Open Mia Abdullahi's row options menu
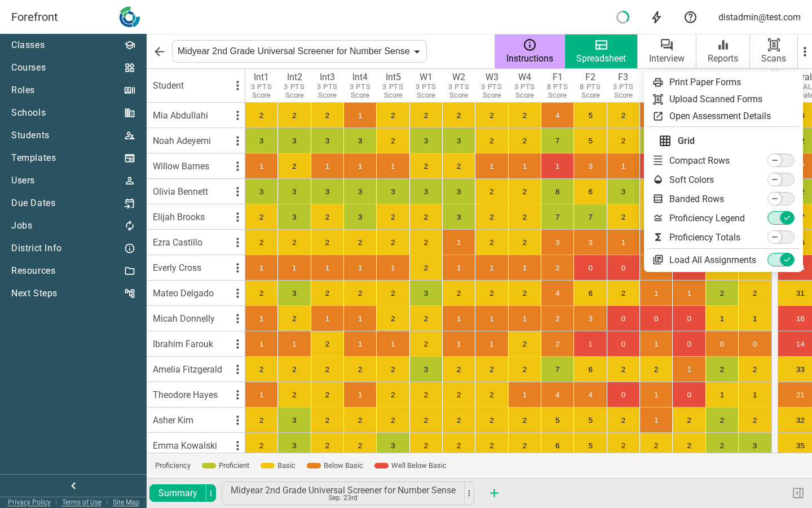Viewport: 812px width, 508px height. click(x=237, y=115)
